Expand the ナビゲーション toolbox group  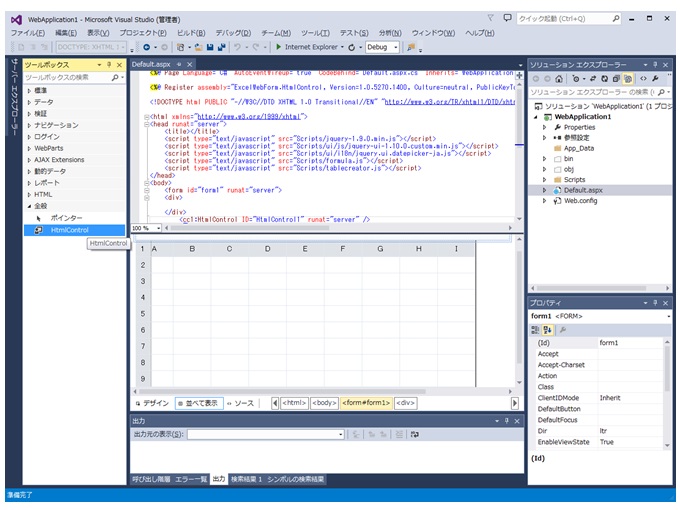pyautogui.click(x=29, y=125)
